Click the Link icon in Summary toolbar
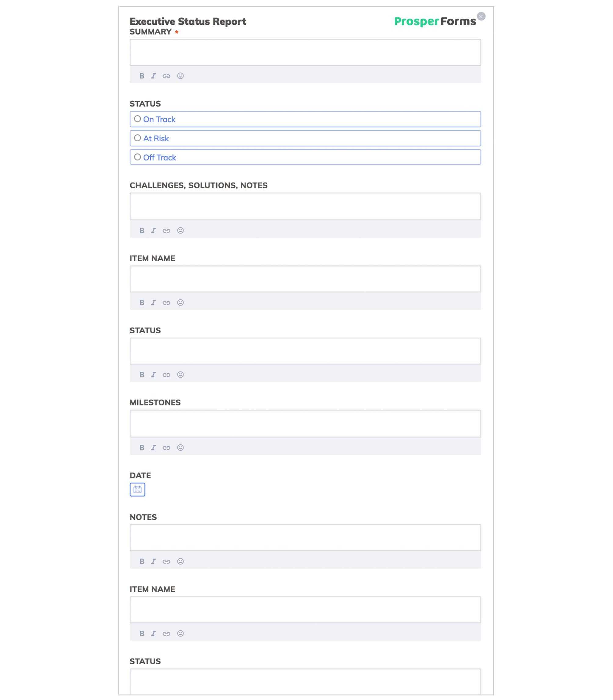The image size is (613, 700). (167, 76)
